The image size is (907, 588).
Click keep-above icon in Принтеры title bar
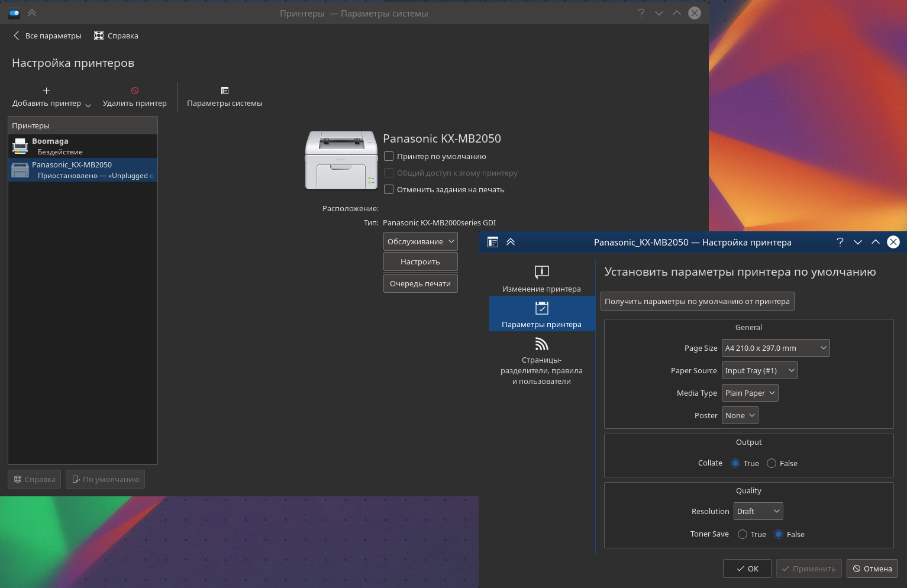pos(32,13)
